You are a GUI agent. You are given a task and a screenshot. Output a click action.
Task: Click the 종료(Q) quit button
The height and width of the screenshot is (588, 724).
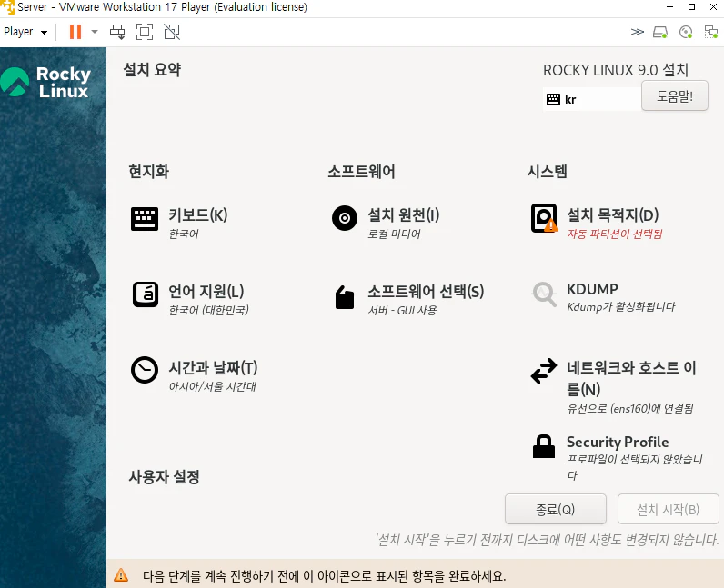coord(556,509)
